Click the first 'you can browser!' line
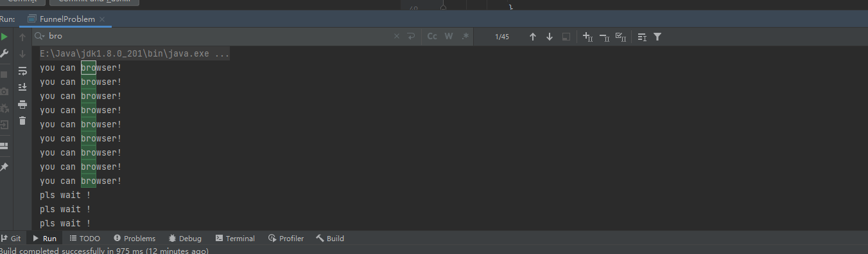 81,68
